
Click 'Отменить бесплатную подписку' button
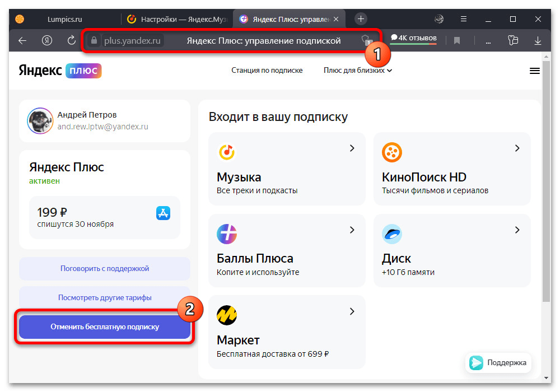point(105,326)
